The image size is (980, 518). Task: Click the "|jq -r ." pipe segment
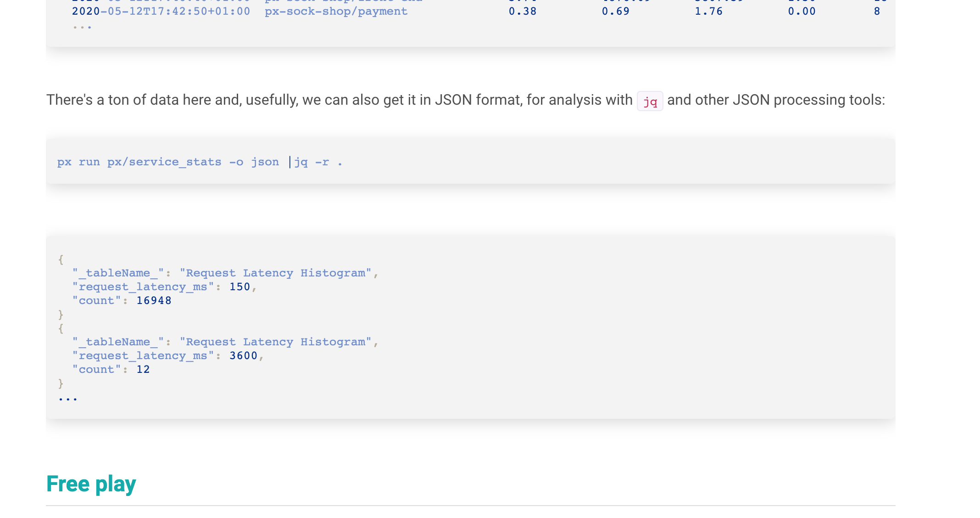tap(315, 162)
